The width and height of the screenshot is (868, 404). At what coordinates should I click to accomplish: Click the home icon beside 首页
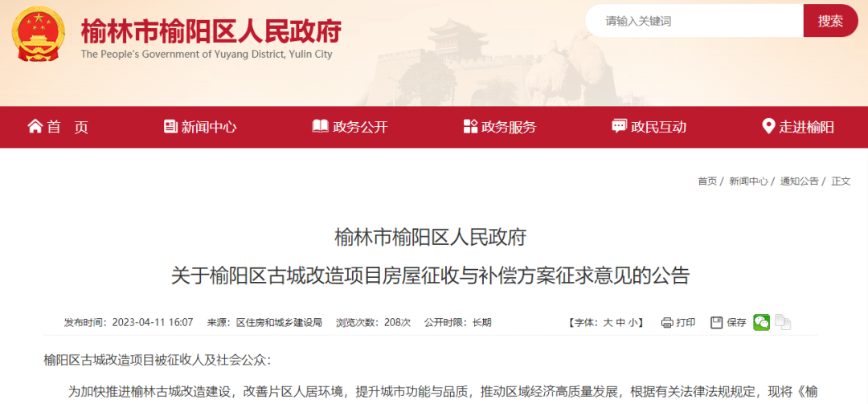pos(35,126)
